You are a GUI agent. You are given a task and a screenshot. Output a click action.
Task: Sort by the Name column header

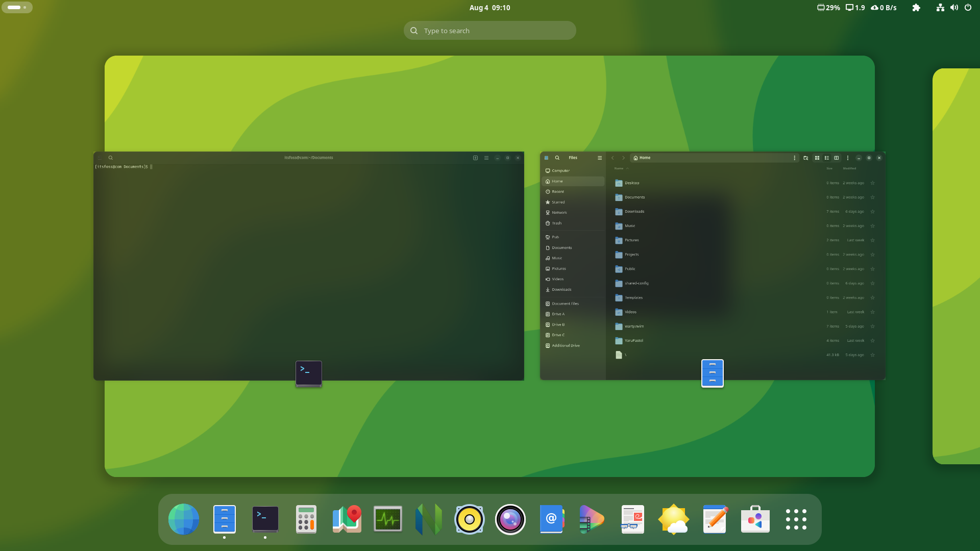619,168
